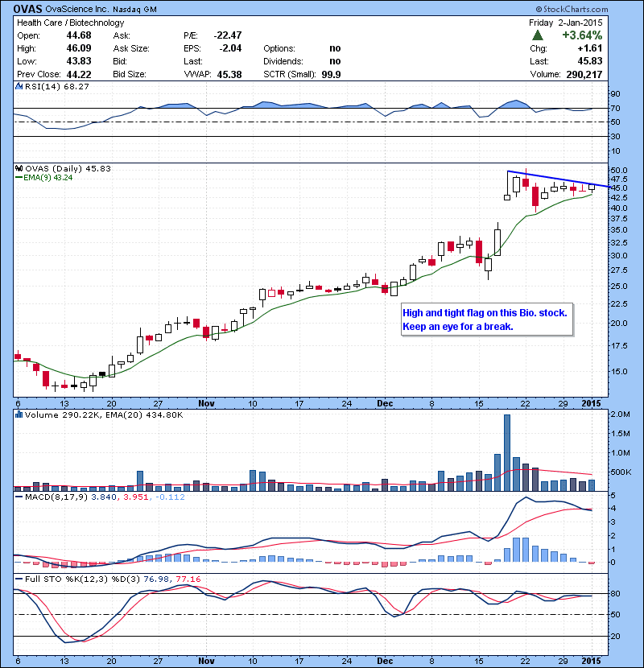The width and height of the screenshot is (644, 668).
Task: Click the SCTR (Small) value 99.9
Action: [x=331, y=74]
